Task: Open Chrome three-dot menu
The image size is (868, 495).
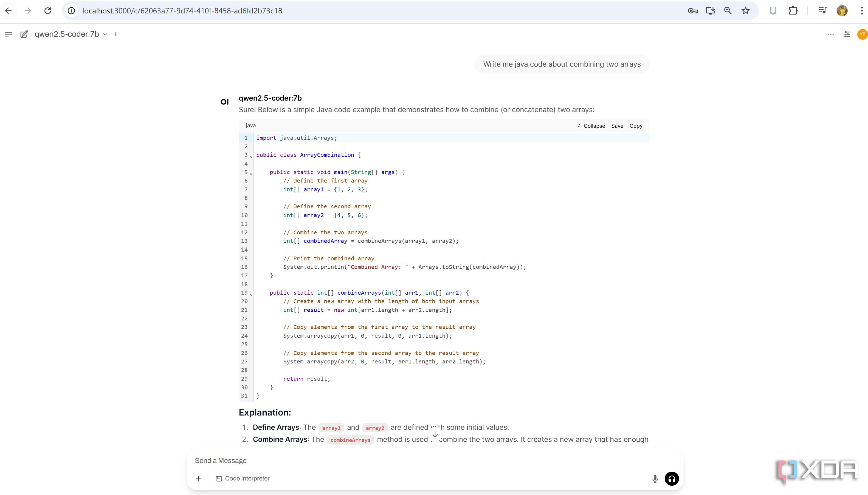Action: point(862,11)
